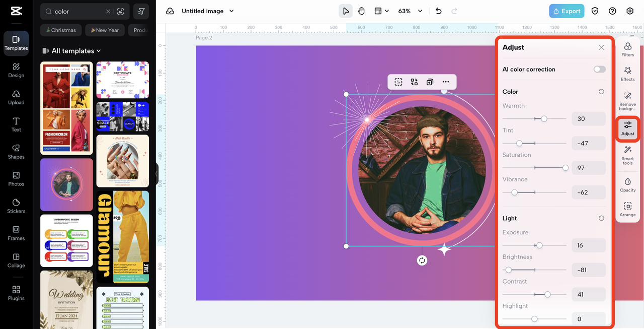Open the template filter options
Image resolution: width=644 pixels, height=329 pixels.
coord(141,11)
